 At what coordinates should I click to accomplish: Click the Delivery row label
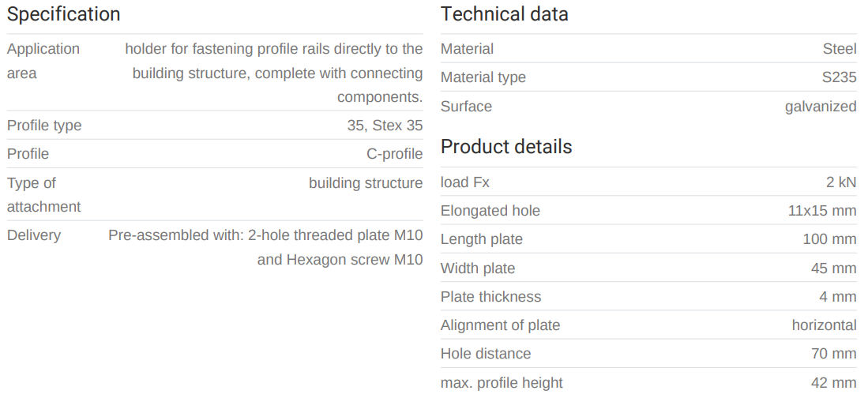[34, 235]
